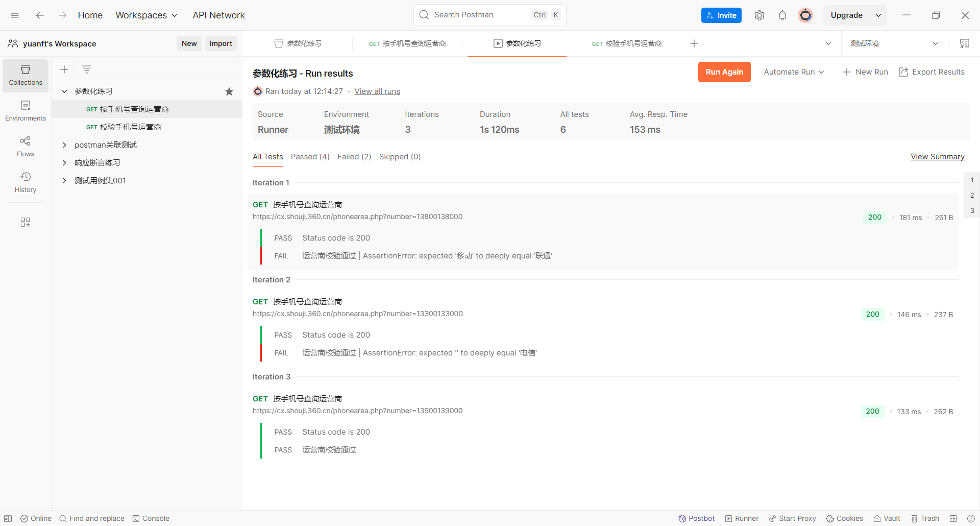The image size is (980, 526).
Task: Open the Console panel
Action: click(151, 518)
